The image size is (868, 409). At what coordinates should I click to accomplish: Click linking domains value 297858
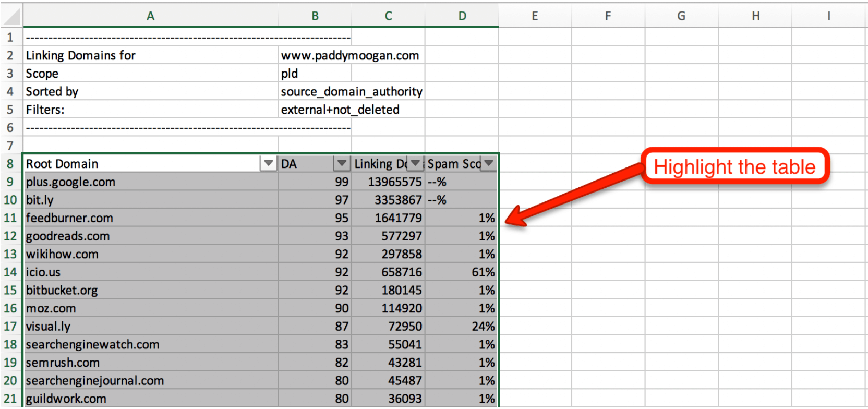point(389,254)
